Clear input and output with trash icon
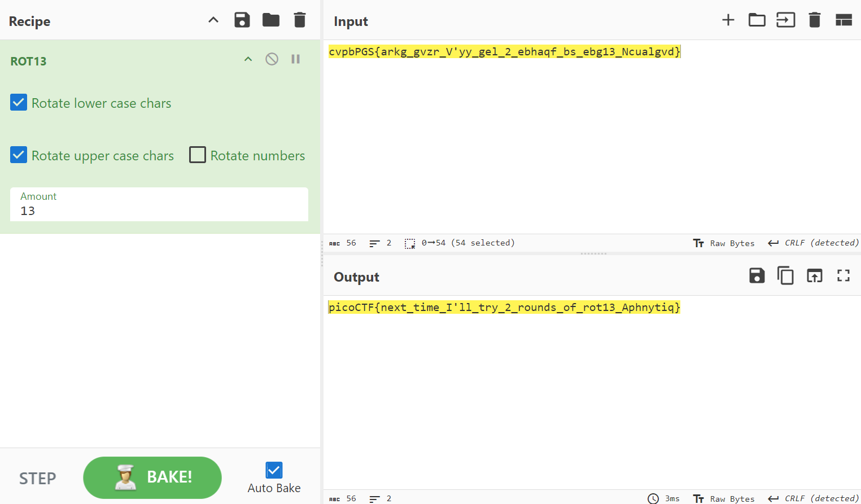861x504 pixels. coord(814,20)
